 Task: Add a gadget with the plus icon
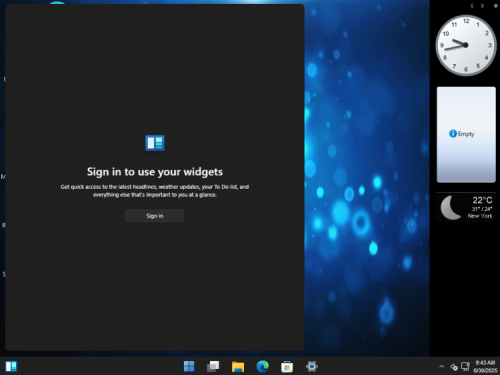tap(496, 6)
